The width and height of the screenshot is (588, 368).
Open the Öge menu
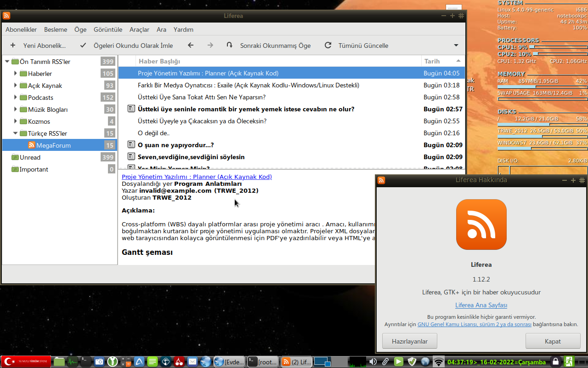[80, 29]
